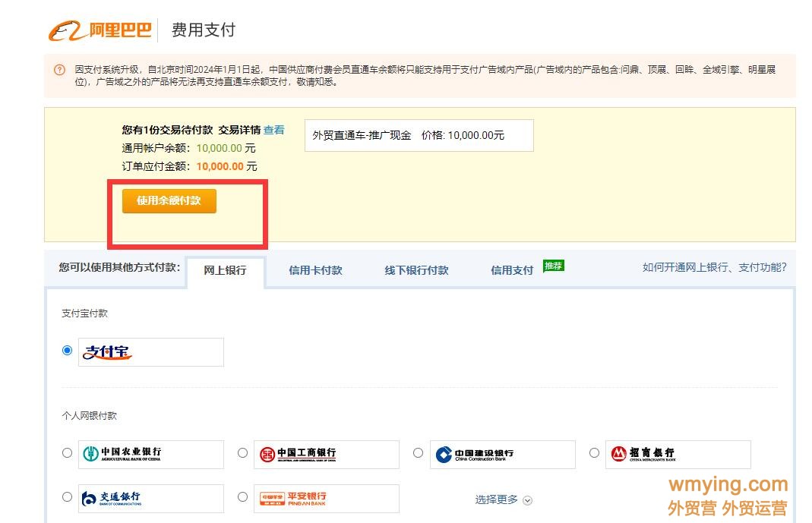Select the 支付宝 radio button
The height and width of the screenshot is (523, 812).
coord(68,351)
